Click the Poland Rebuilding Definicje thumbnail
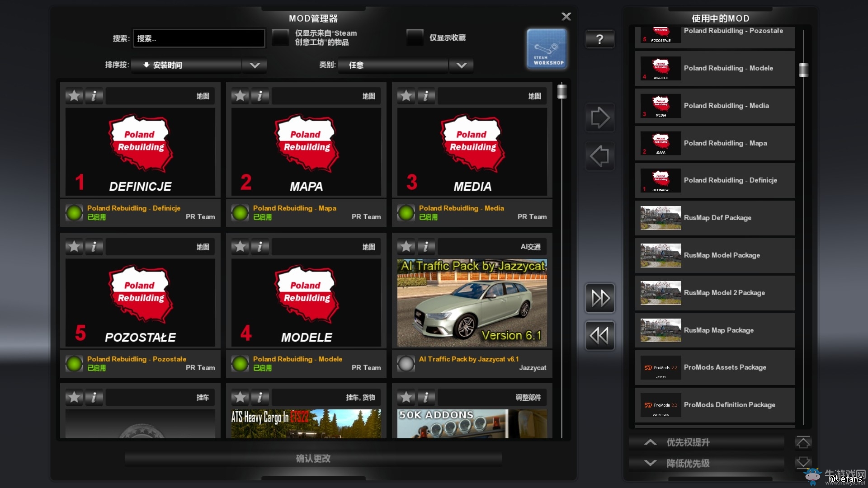868x488 pixels. [140, 152]
